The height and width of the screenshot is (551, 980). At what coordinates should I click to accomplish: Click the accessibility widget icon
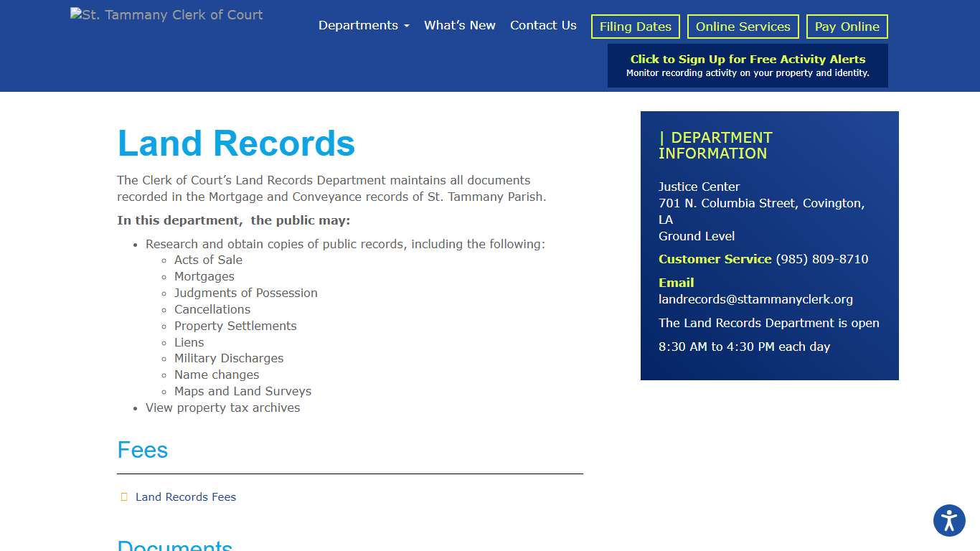point(948,521)
